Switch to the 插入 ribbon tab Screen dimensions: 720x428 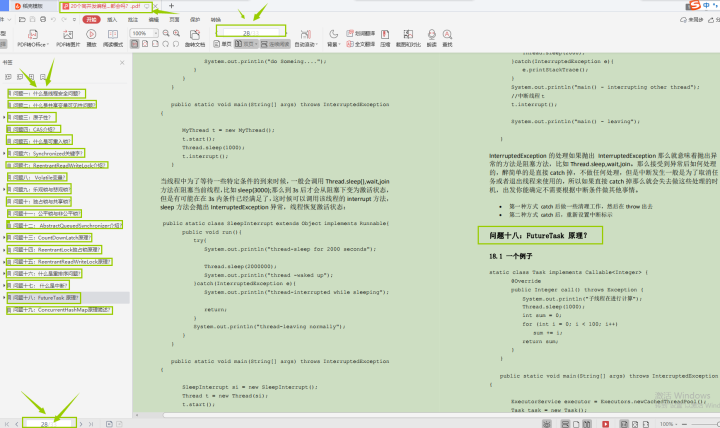(112, 20)
